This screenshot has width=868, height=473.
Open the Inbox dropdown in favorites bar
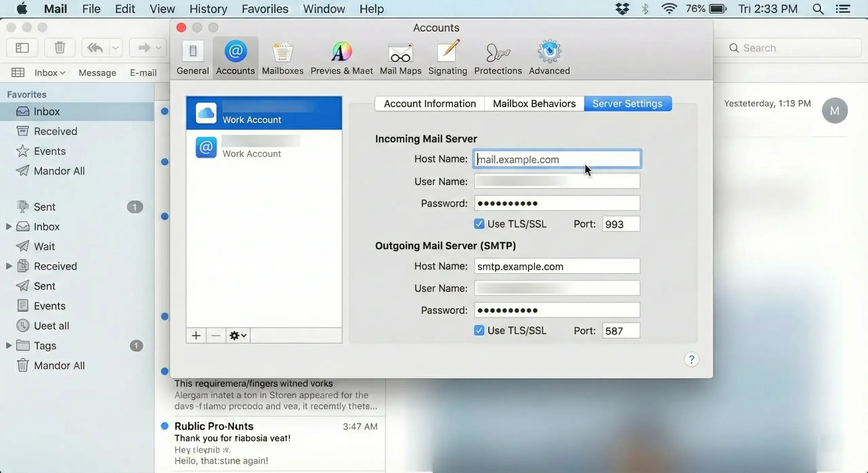click(x=50, y=73)
